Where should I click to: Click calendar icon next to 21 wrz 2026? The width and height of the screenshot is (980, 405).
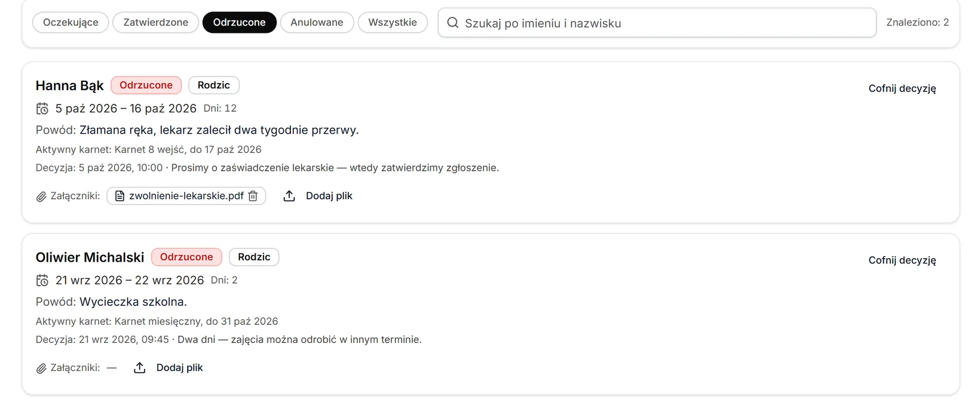42,281
